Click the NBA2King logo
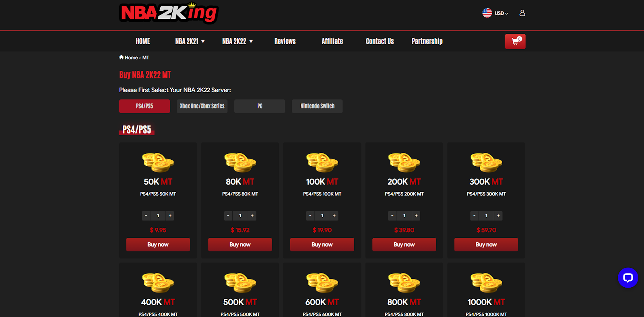 169,13
